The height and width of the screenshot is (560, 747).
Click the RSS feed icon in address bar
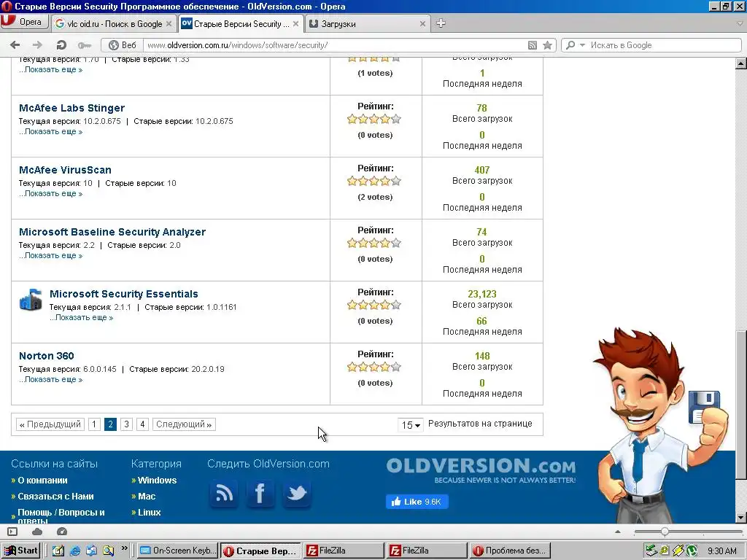(532, 45)
